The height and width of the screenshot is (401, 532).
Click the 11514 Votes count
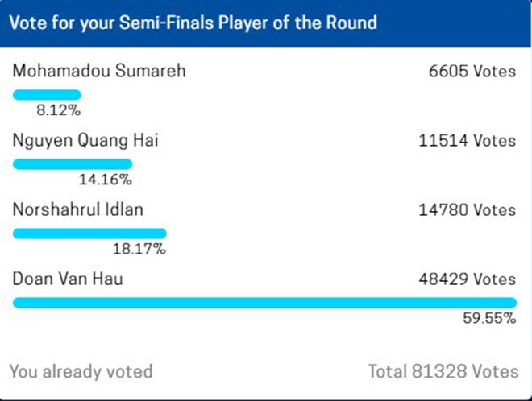467,141
